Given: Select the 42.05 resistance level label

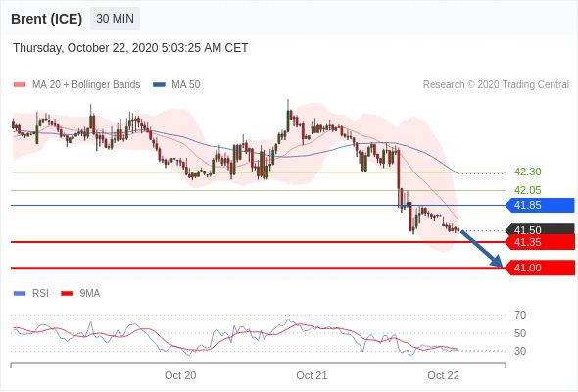Looking at the screenshot, I should point(527,191).
